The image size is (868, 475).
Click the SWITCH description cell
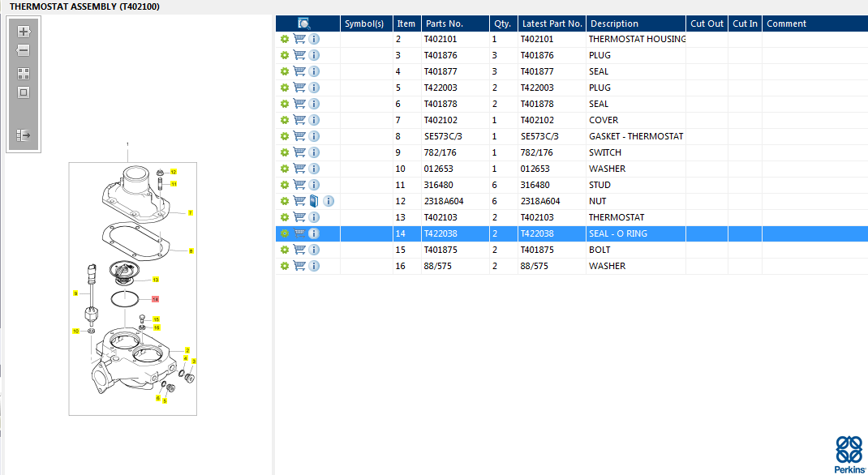(x=604, y=152)
